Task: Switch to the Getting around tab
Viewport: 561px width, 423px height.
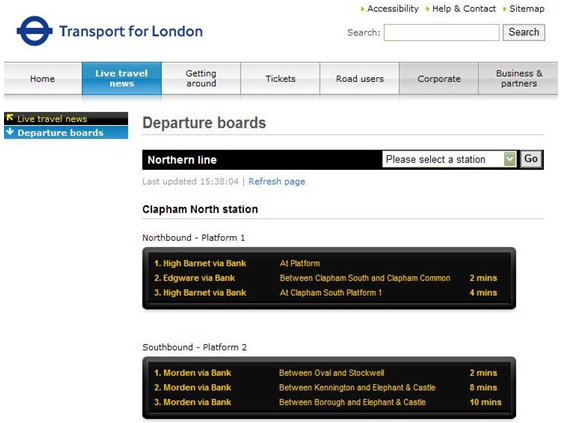Action: [201, 78]
